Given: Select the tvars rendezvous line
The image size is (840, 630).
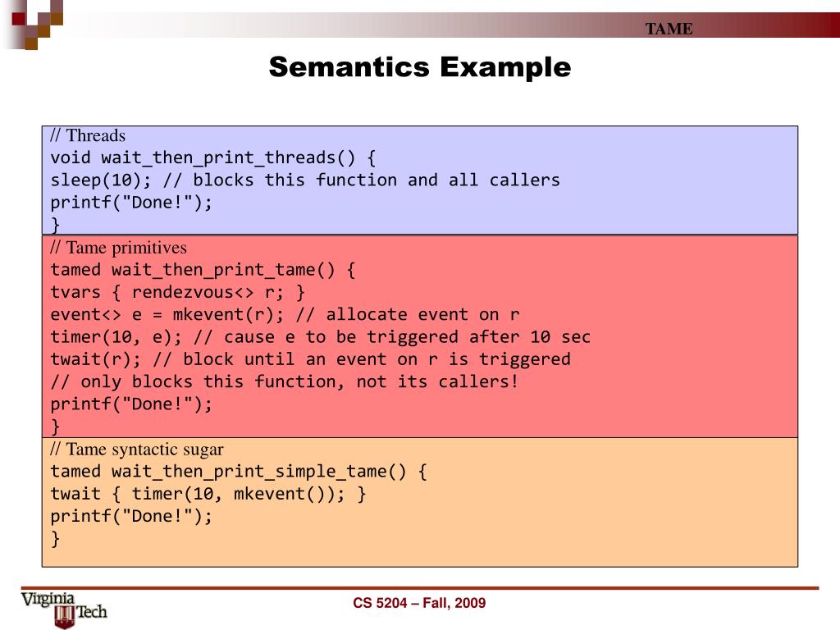Looking at the screenshot, I should [177, 292].
